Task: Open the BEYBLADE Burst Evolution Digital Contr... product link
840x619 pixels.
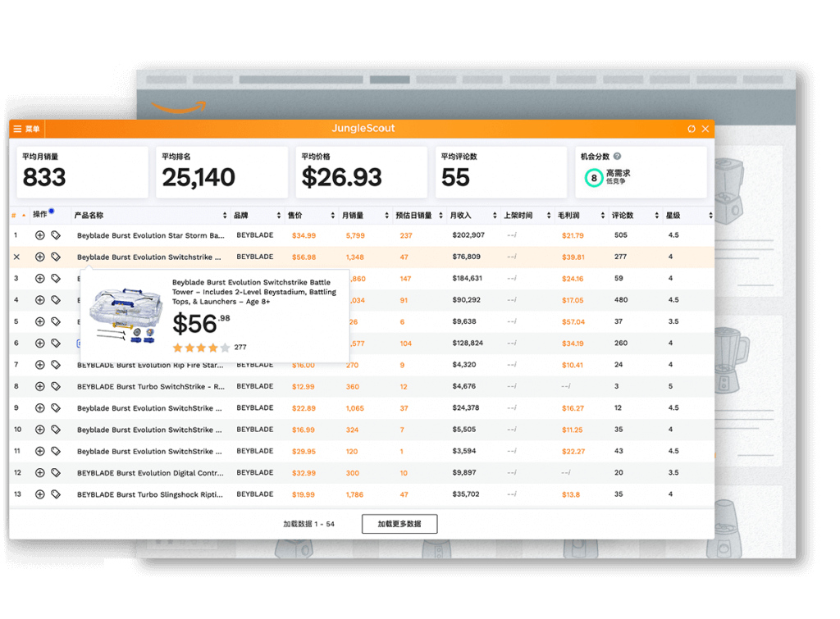Action: [150, 473]
